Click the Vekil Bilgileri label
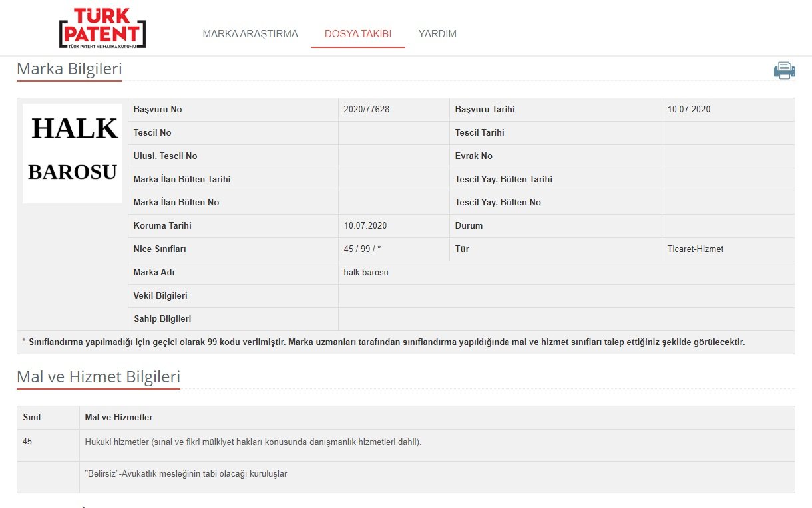 160,296
